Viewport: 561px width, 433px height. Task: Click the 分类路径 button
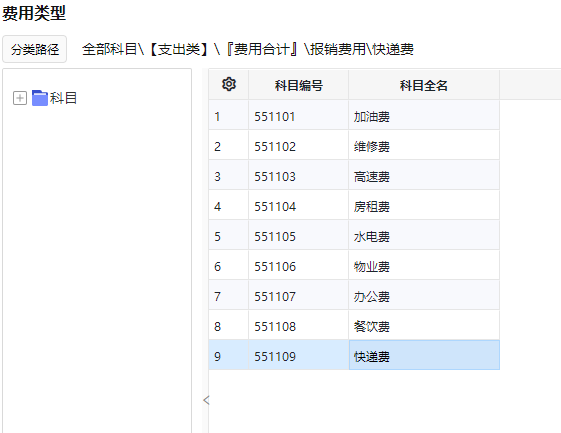(x=35, y=49)
